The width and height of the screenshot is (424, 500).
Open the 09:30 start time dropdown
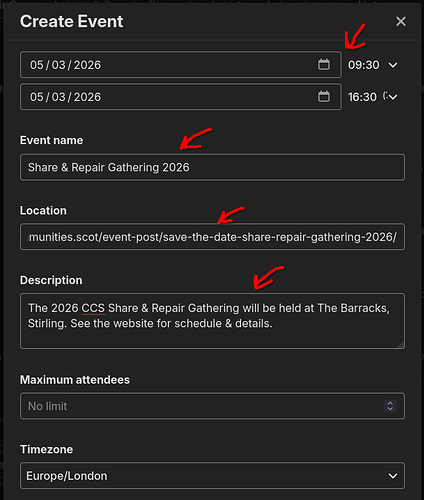point(373,65)
